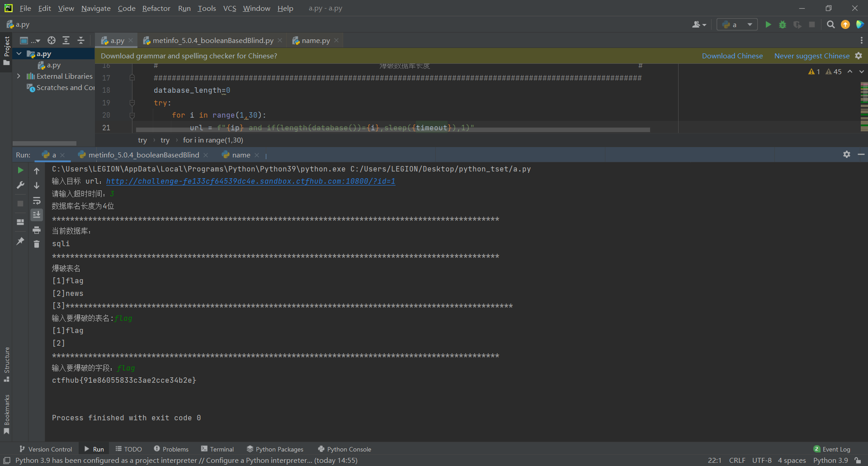The width and height of the screenshot is (868, 466).
Task: Run with coverage using the toolbar shield icon
Action: (x=797, y=24)
